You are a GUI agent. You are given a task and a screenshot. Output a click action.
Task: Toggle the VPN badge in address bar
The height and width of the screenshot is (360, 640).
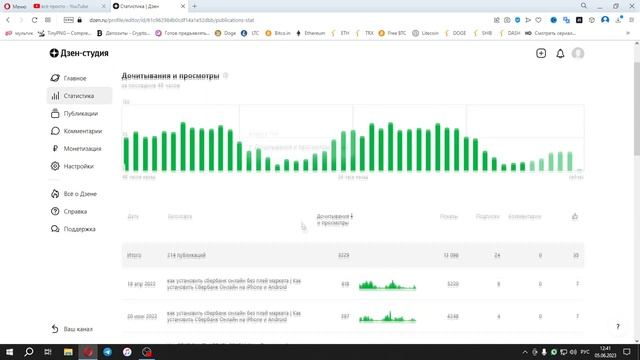pos(69,20)
